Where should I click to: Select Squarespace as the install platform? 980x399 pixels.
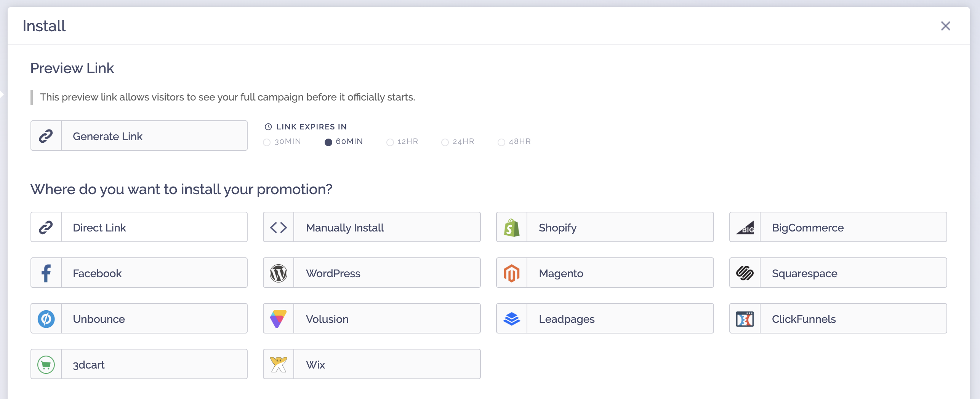click(x=838, y=273)
